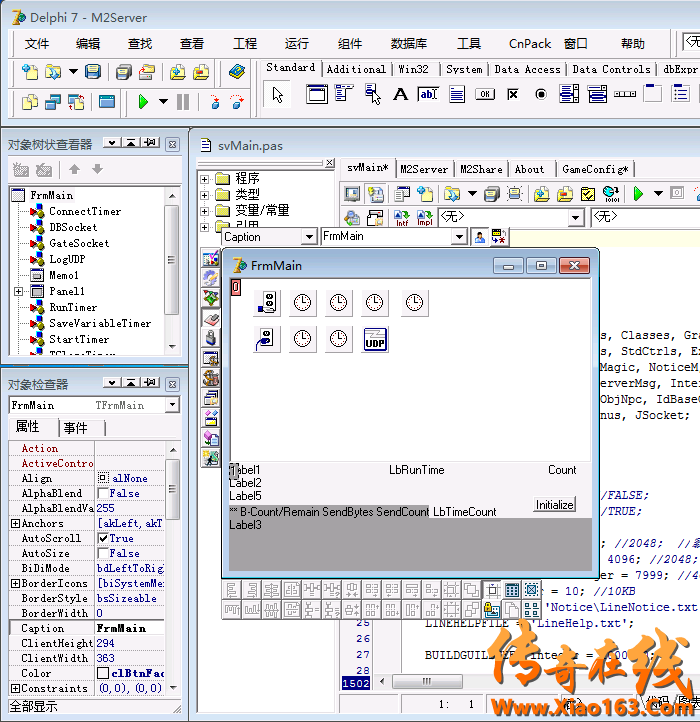700x722 pixels.
Task: Open the 帮助 menu
Action: pyautogui.click(x=632, y=44)
